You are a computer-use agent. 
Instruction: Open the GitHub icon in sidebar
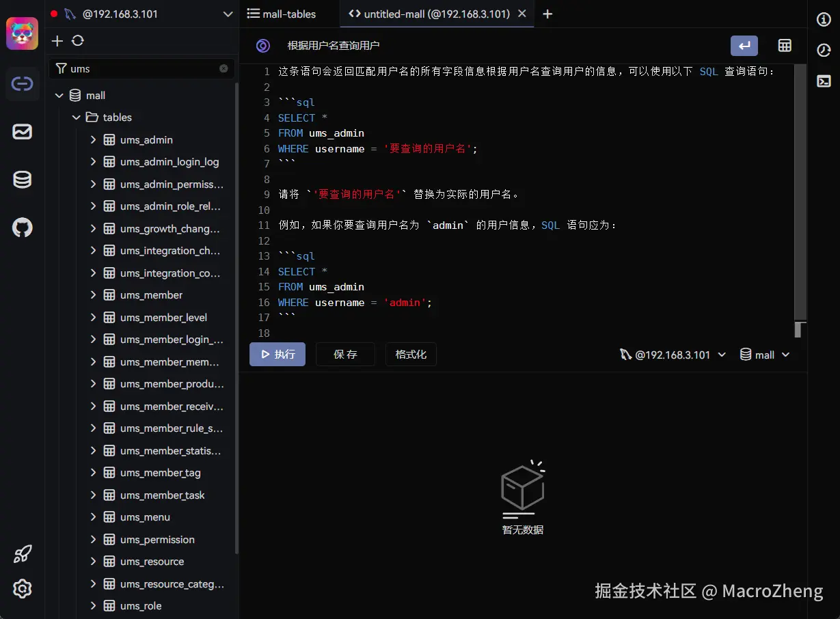click(x=22, y=228)
